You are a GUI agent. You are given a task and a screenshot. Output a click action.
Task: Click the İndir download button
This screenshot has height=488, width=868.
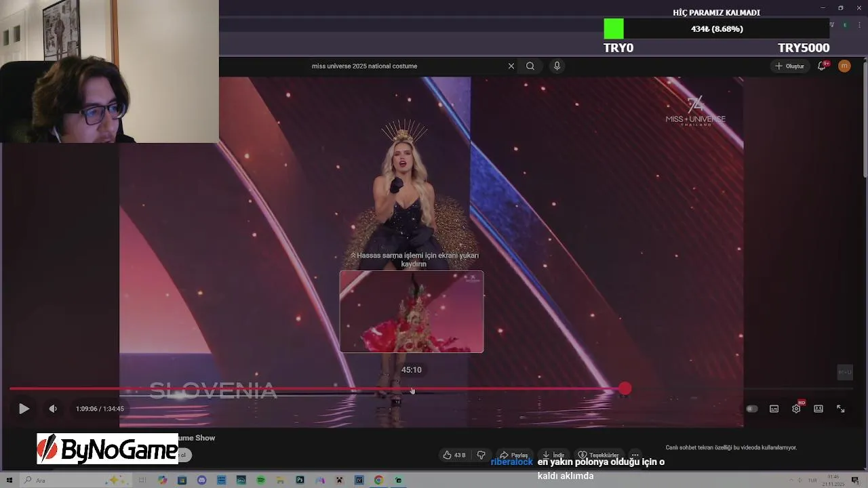point(553,455)
